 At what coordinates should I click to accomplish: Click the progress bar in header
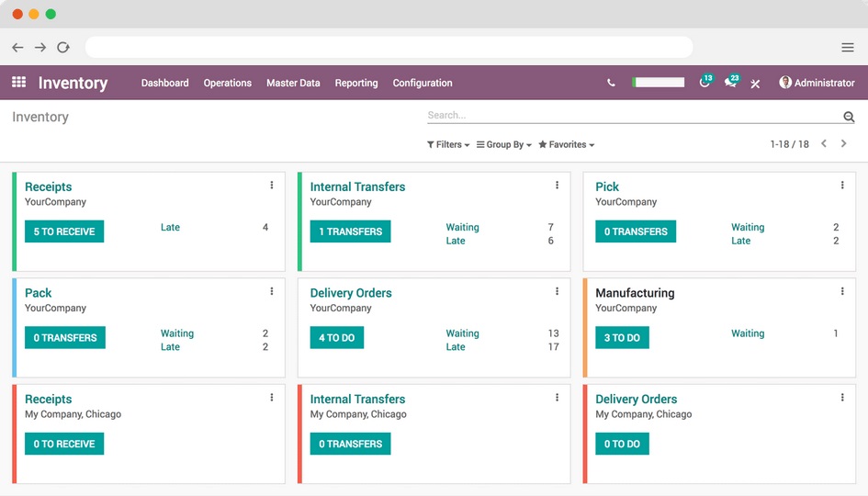(658, 83)
